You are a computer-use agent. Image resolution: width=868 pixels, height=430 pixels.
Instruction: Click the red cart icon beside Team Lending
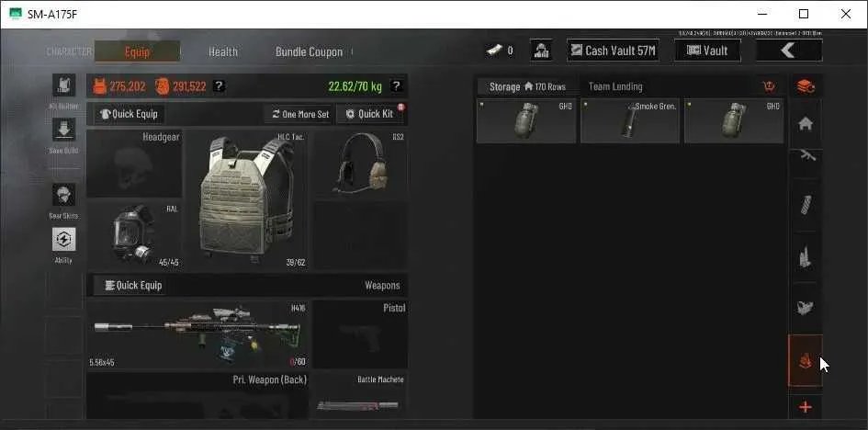(769, 86)
